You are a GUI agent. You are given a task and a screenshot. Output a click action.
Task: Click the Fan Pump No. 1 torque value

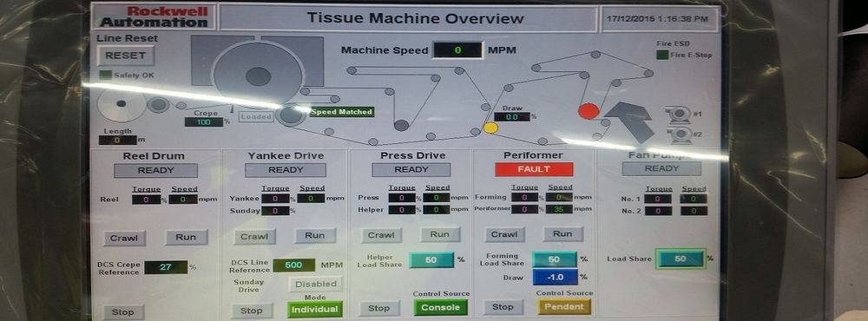tap(658, 199)
